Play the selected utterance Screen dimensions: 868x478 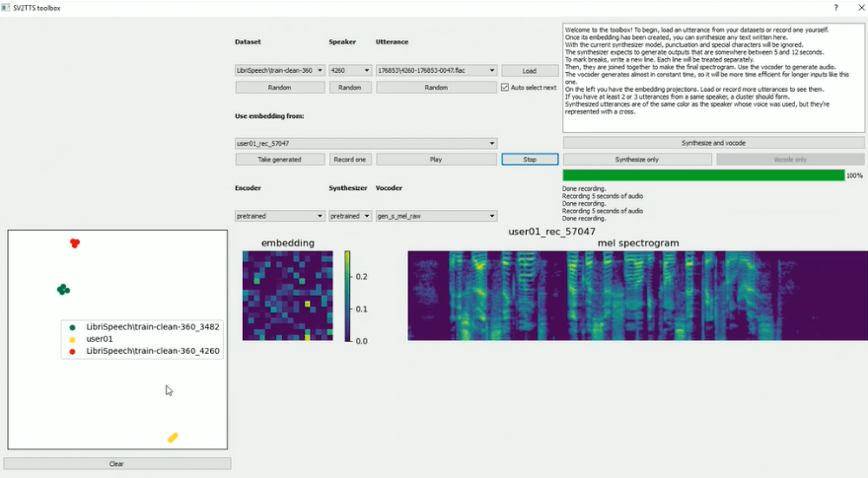(436, 159)
